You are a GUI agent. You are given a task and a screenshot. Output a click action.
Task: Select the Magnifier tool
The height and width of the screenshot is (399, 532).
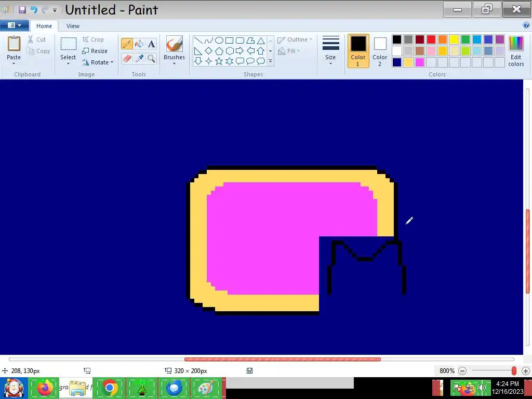tap(151, 58)
